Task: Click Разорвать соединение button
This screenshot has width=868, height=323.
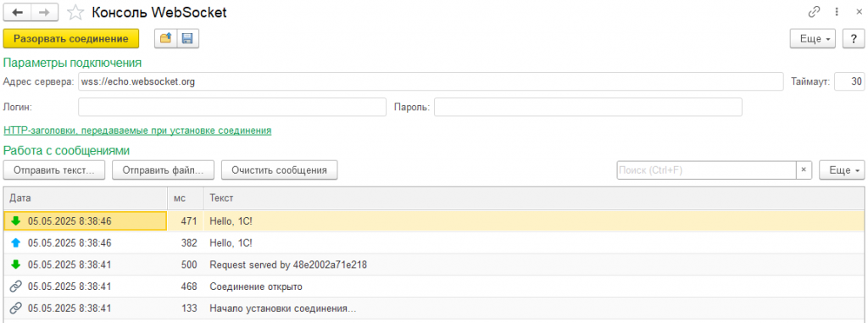Action: [71, 39]
